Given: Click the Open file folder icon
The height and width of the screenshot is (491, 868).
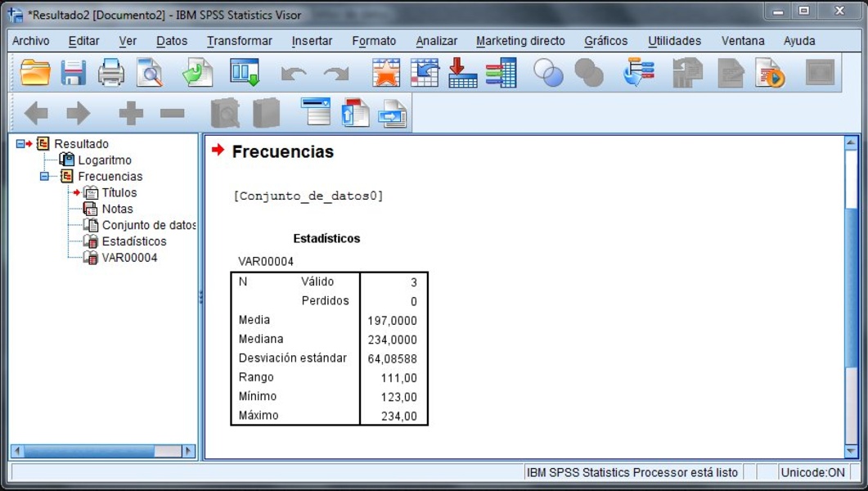Looking at the screenshot, I should (x=35, y=74).
